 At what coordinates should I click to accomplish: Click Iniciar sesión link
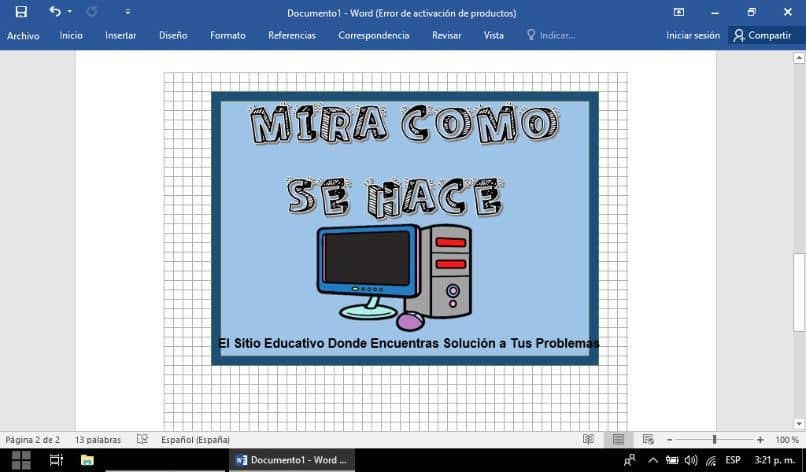click(693, 35)
